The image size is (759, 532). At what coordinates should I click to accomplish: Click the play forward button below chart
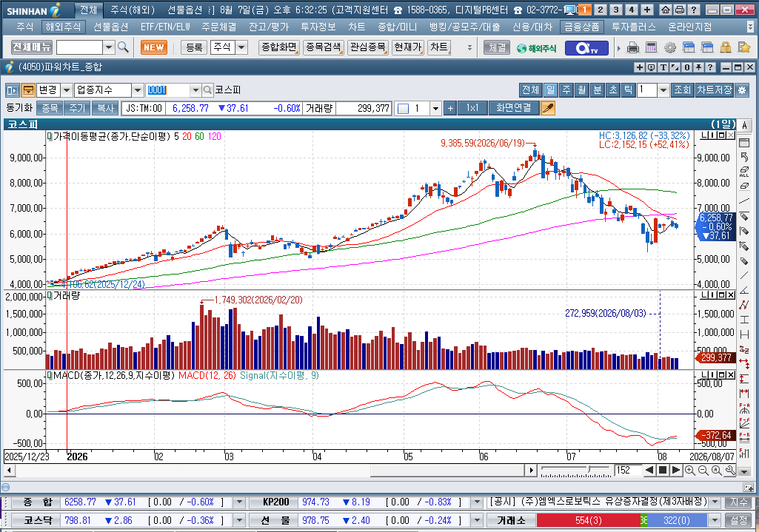[x=676, y=470]
